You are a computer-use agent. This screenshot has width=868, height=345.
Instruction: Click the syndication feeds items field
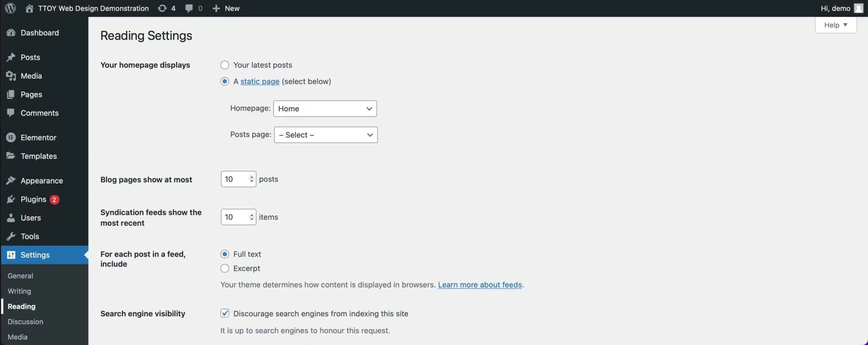click(x=235, y=217)
